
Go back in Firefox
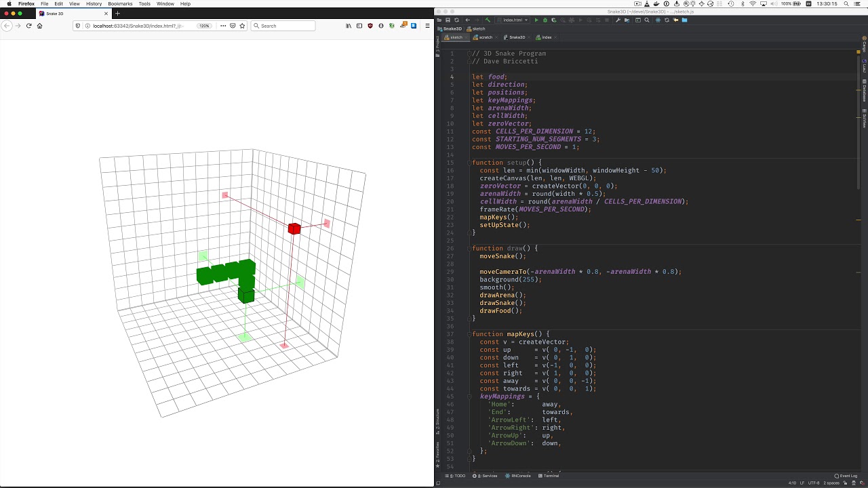click(7, 26)
